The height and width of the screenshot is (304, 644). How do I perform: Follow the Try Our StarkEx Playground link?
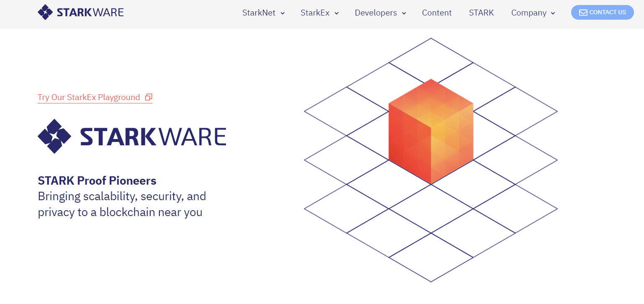tap(89, 98)
